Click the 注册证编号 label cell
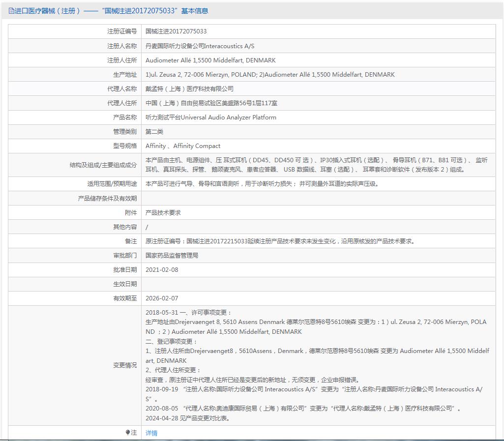504x441 pixels. pos(75,31)
